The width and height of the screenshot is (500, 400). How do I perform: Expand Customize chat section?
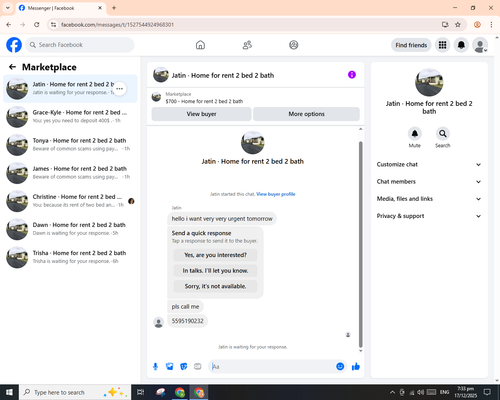pyautogui.click(x=429, y=164)
